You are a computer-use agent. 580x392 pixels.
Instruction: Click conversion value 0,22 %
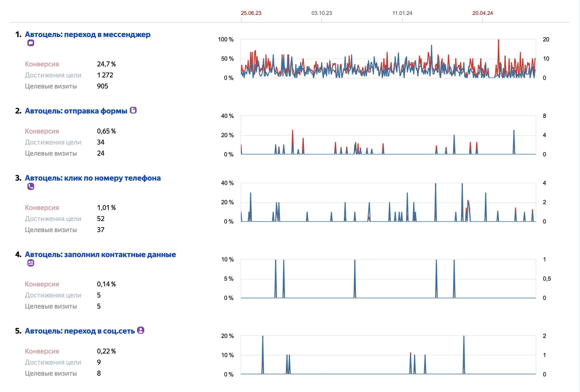point(106,351)
